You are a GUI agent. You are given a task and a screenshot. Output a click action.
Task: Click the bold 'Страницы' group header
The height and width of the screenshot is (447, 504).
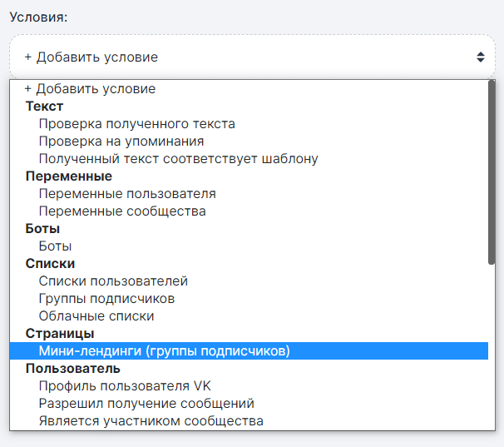59,334
